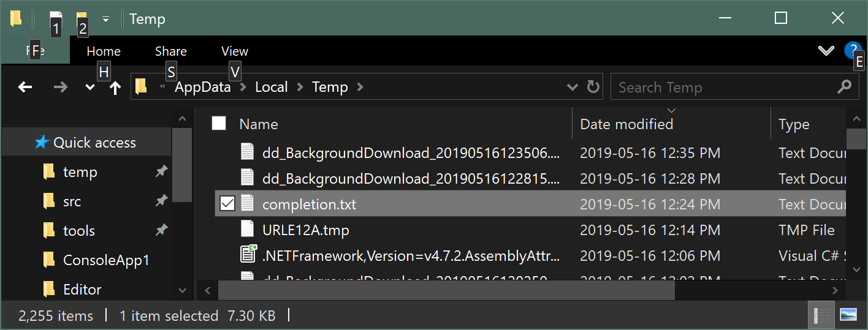Click the TMP File type cell
This screenshot has height=330, width=868.
806,230
